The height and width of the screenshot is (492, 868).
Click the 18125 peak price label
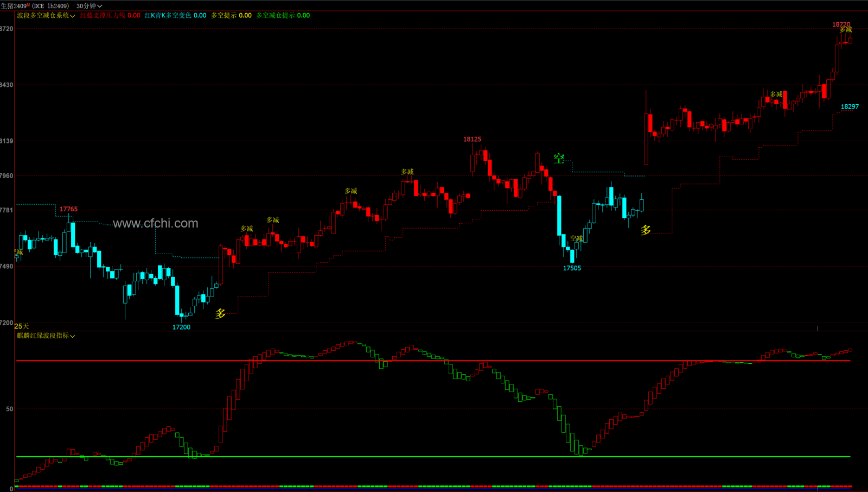pyautogui.click(x=472, y=139)
